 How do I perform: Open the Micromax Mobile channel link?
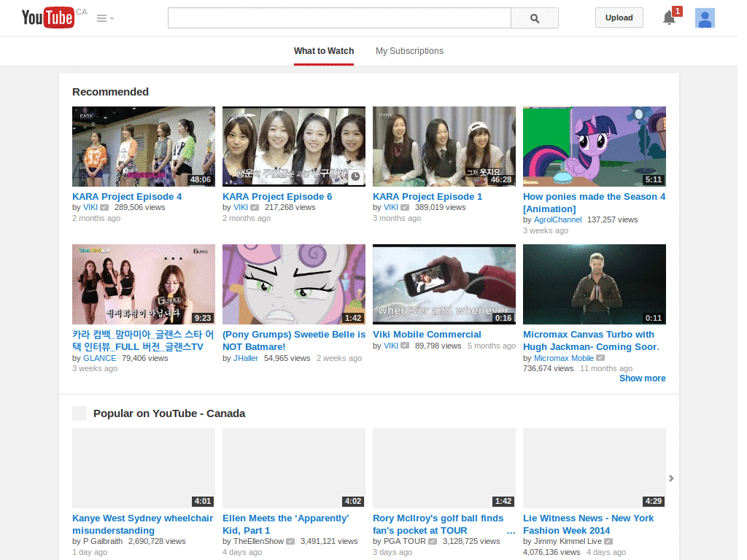(564, 358)
